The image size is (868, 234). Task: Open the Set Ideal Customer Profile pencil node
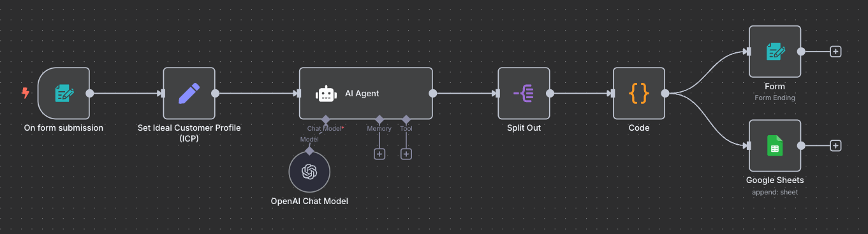point(189,93)
